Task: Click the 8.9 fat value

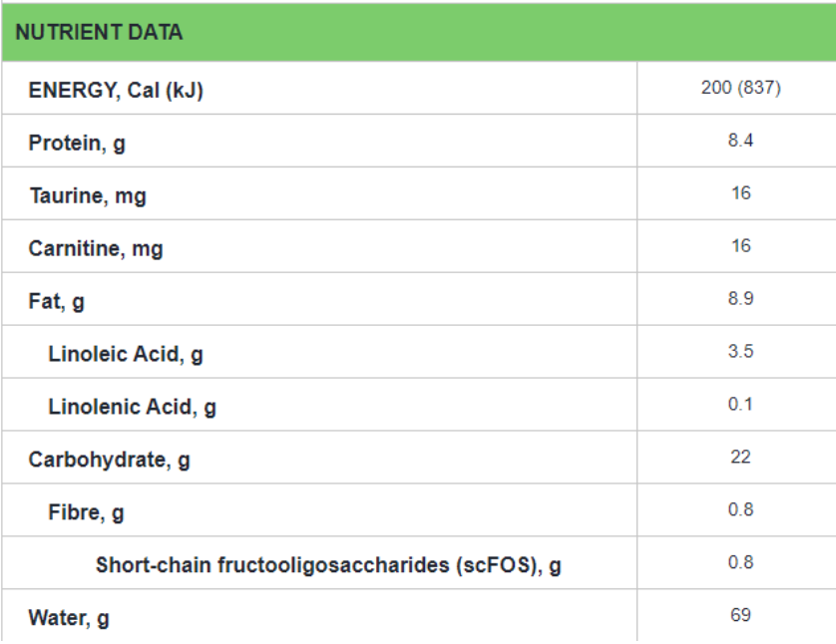Action: (740, 299)
